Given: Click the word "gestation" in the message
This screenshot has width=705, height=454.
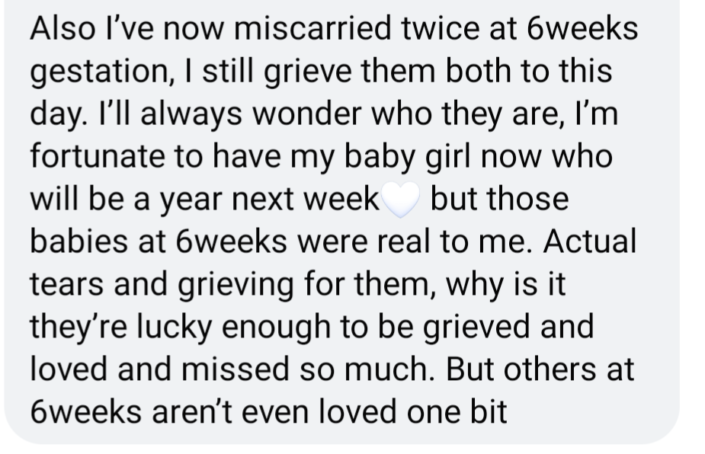Looking at the screenshot, I should tap(99, 73).
